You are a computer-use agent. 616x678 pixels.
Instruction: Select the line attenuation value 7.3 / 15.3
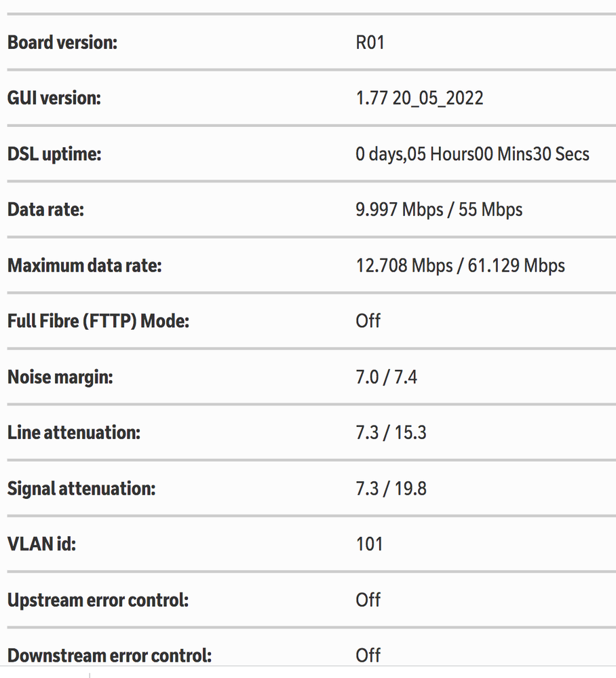coord(391,432)
